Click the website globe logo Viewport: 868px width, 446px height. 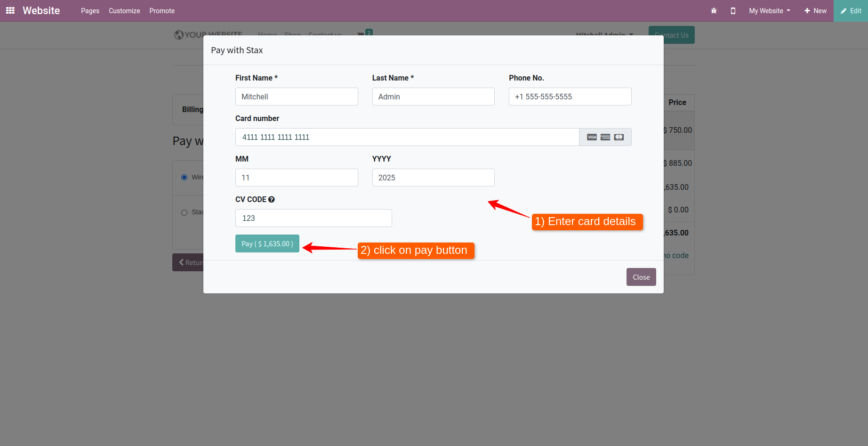179,34
